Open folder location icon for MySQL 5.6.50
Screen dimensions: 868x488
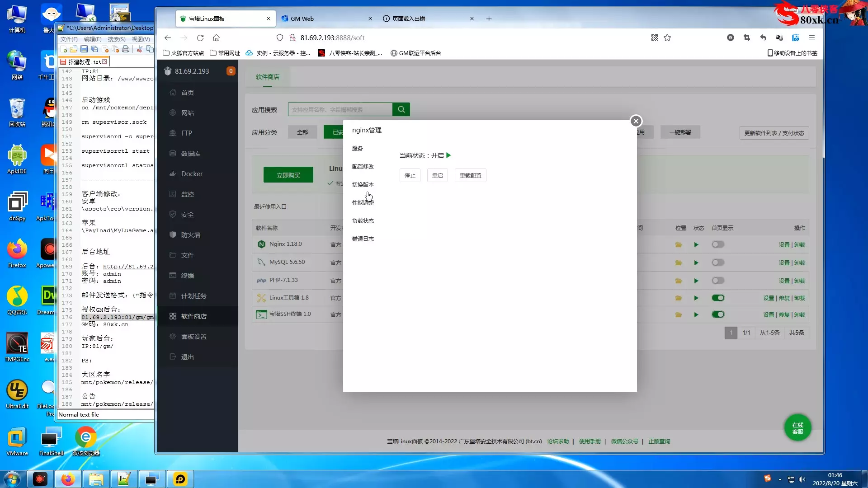click(x=679, y=263)
